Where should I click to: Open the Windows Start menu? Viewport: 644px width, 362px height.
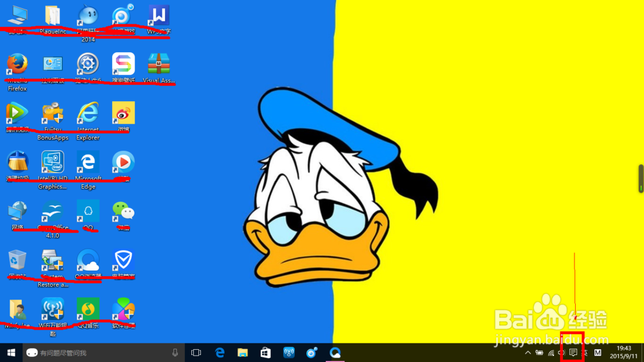[x=11, y=352]
